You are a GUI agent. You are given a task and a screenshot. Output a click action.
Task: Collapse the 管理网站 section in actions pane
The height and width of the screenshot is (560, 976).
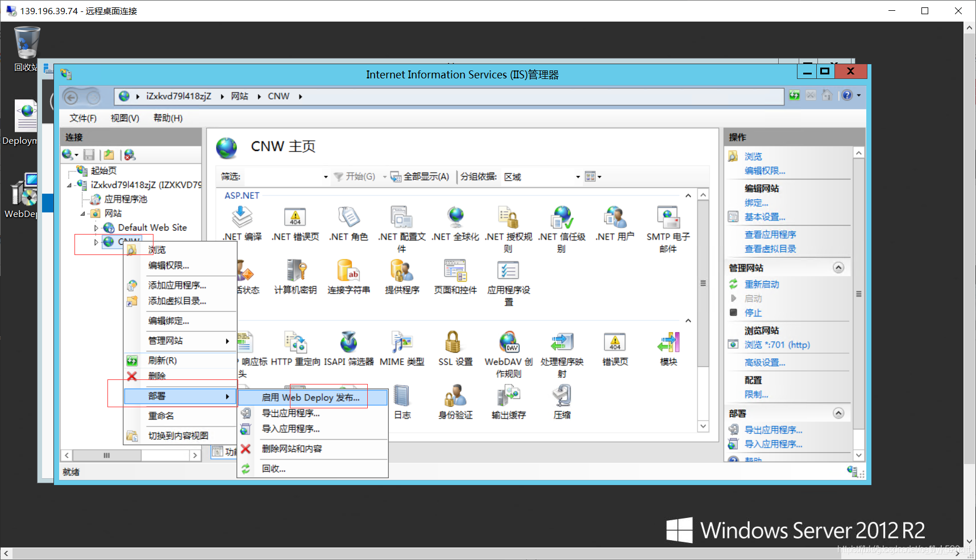point(838,268)
